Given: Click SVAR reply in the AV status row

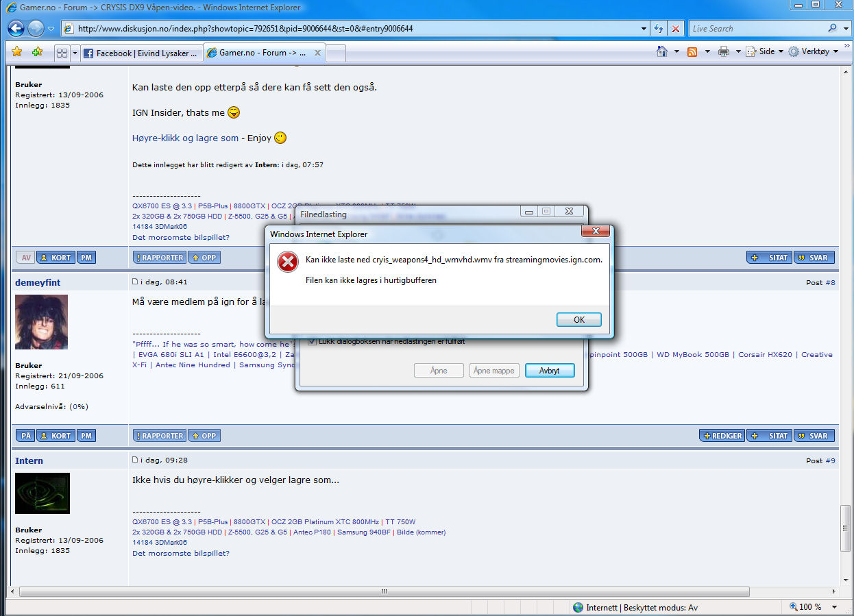Looking at the screenshot, I should pos(813,258).
